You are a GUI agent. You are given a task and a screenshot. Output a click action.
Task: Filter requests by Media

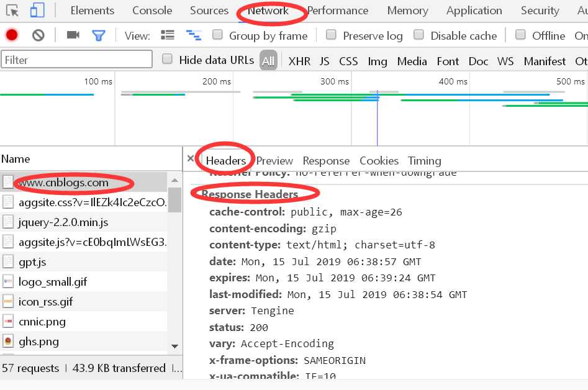click(x=412, y=61)
